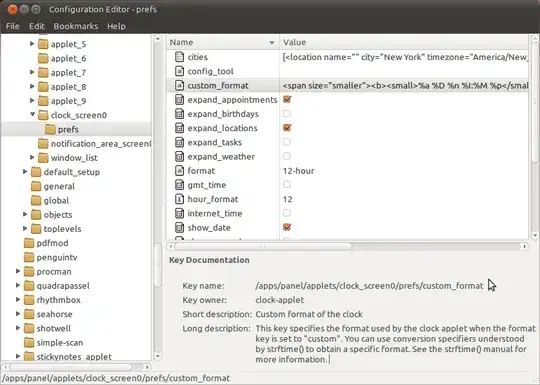540x385 pixels.
Task: Click the hour_format integer key icon
Action: [x=179, y=199]
